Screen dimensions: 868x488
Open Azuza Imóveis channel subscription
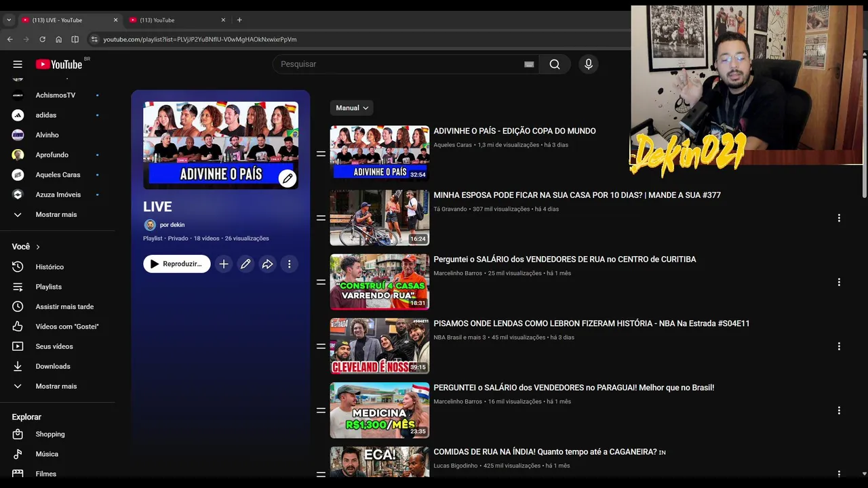coord(58,195)
